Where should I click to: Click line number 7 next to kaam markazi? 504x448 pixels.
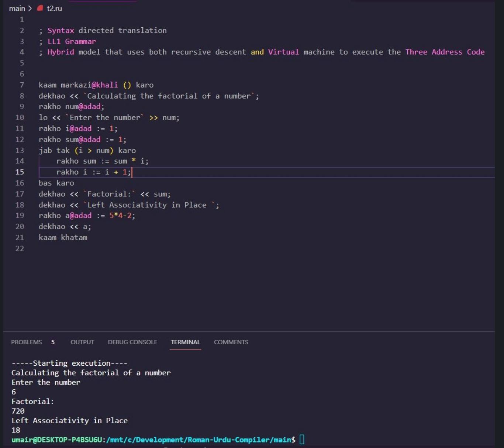[22, 85]
